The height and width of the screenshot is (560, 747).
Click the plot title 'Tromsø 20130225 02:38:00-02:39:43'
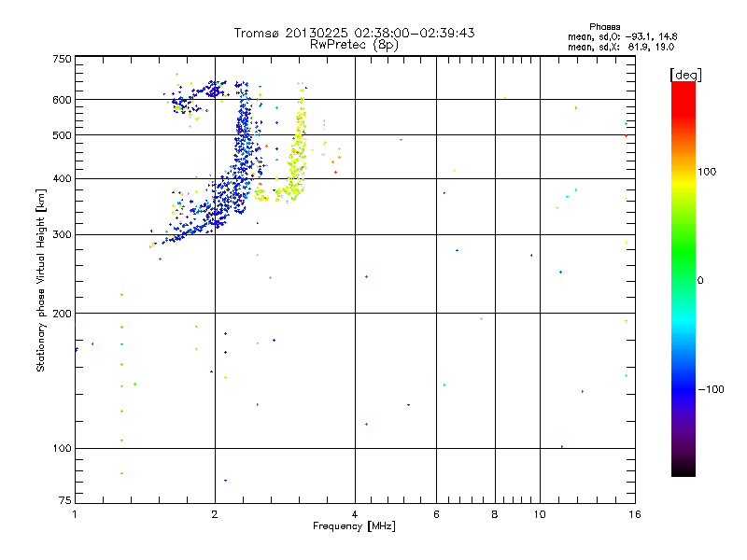[354, 33]
